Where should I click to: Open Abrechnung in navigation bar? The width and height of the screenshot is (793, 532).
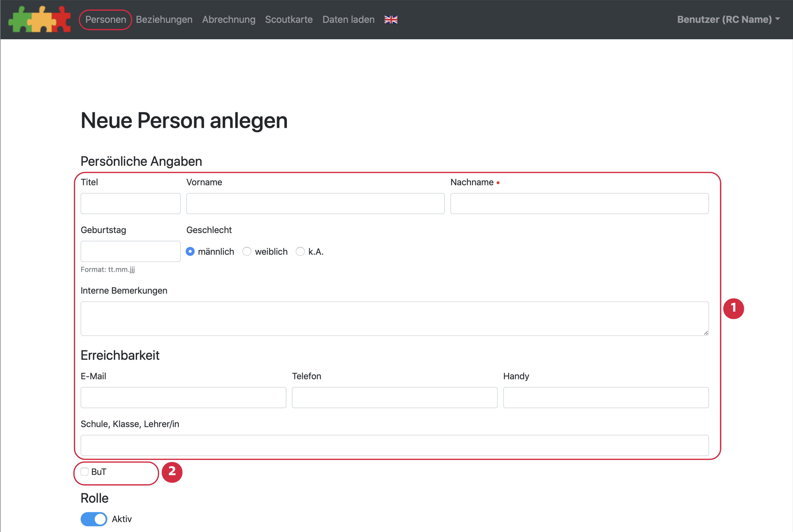point(228,20)
